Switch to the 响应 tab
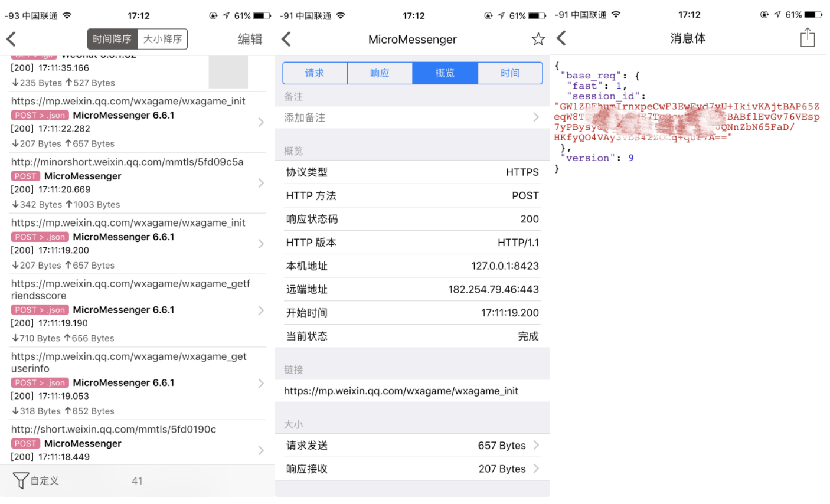 (380, 73)
